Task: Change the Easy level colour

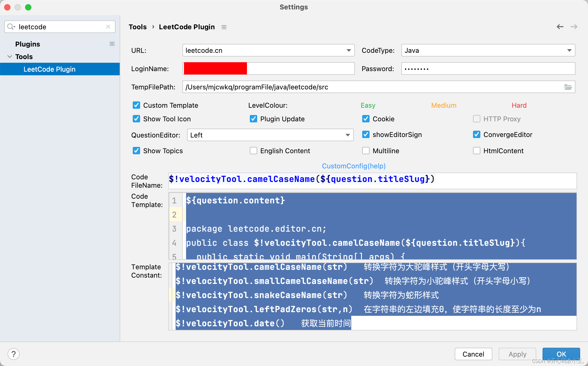Action: pos(368,105)
